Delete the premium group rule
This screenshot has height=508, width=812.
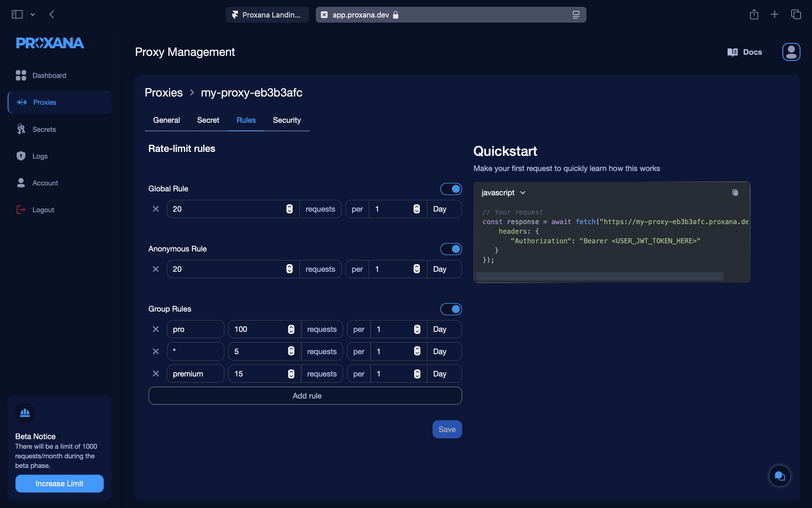[156, 374]
